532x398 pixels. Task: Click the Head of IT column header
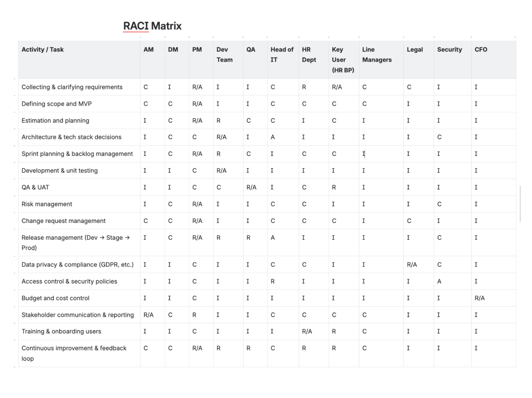[x=282, y=54]
